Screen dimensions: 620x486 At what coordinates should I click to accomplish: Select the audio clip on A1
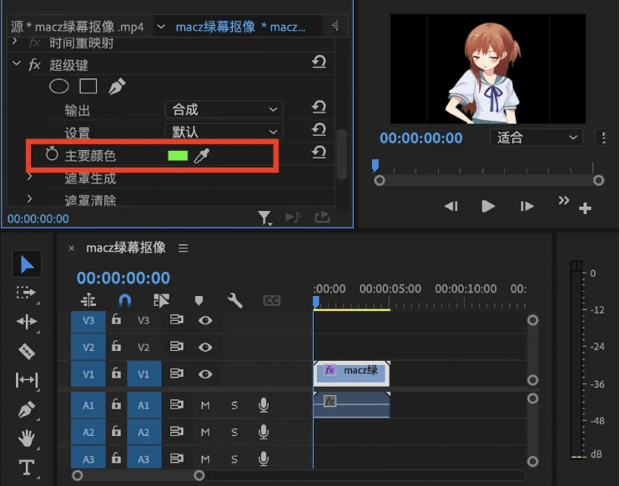(x=352, y=405)
